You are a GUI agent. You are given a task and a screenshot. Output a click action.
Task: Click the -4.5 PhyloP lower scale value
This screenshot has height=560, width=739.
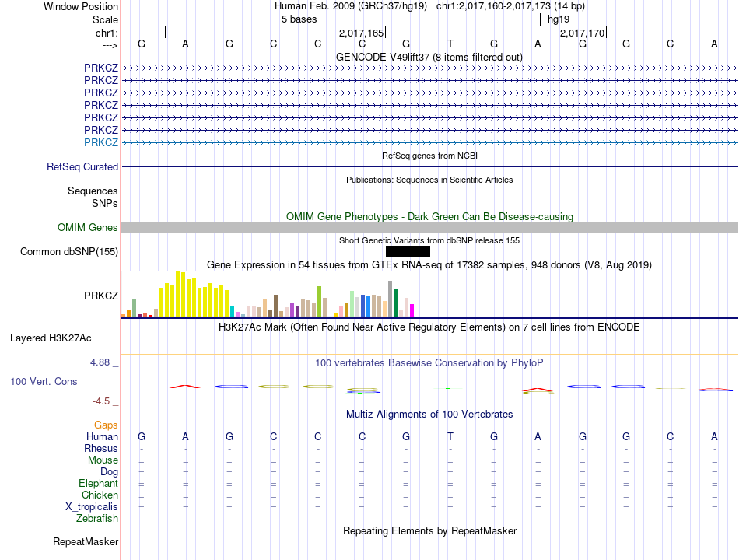[x=101, y=401]
